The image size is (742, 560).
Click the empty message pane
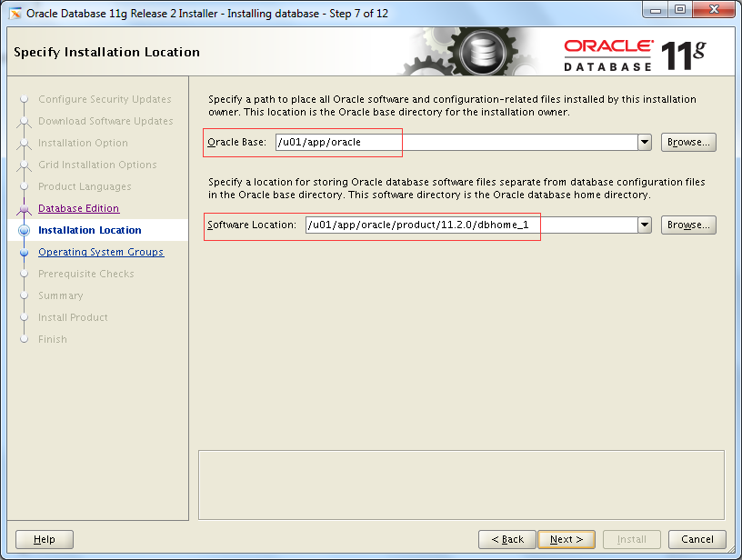[x=461, y=485]
